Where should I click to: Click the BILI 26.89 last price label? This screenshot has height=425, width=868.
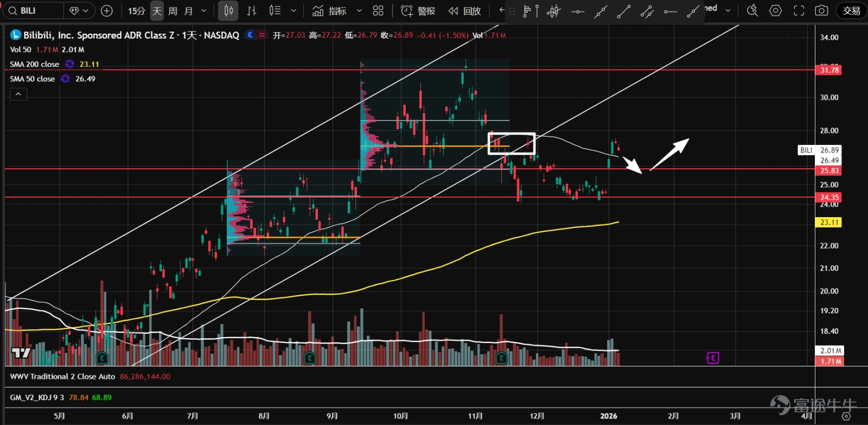820,150
